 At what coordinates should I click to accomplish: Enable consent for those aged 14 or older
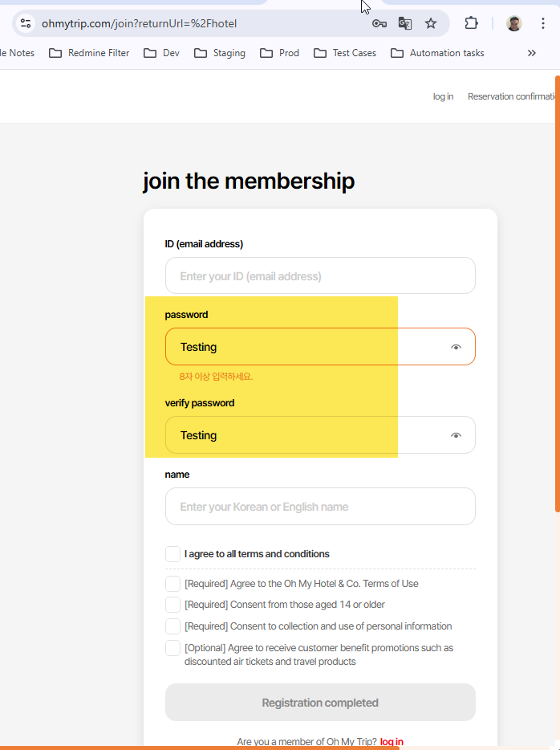click(x=172, y=605)
